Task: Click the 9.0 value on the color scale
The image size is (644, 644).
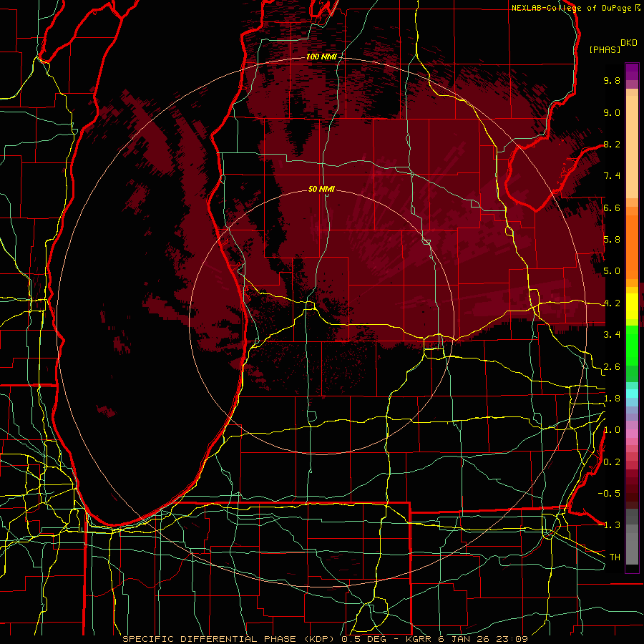Action: point(612,112)
